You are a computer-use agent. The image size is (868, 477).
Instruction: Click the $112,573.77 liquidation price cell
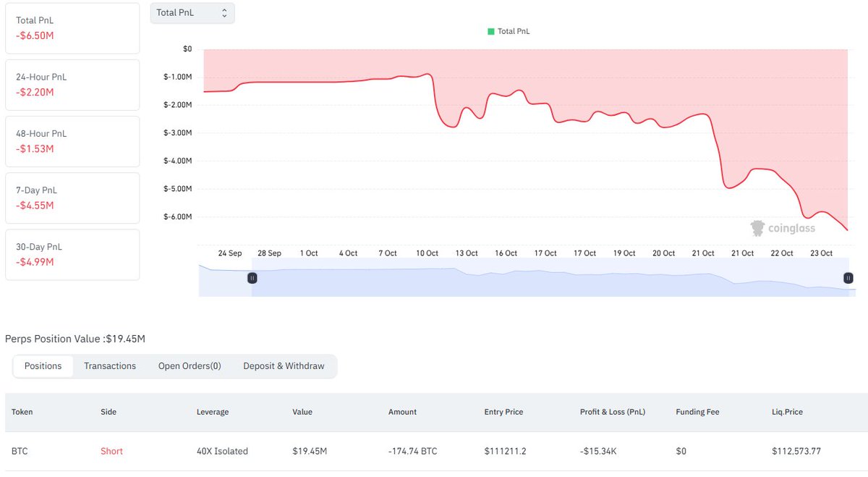pyautogui.click(x=796, y=451)
